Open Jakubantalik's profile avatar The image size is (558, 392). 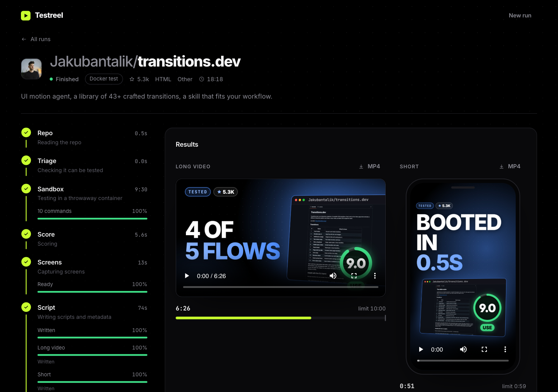click(x=31, y=69)
